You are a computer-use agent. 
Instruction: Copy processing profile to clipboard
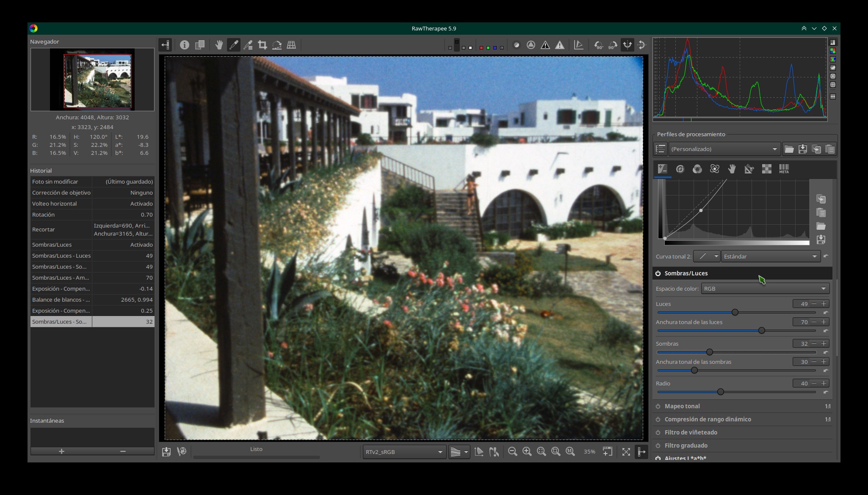click(x=816, y=149)
